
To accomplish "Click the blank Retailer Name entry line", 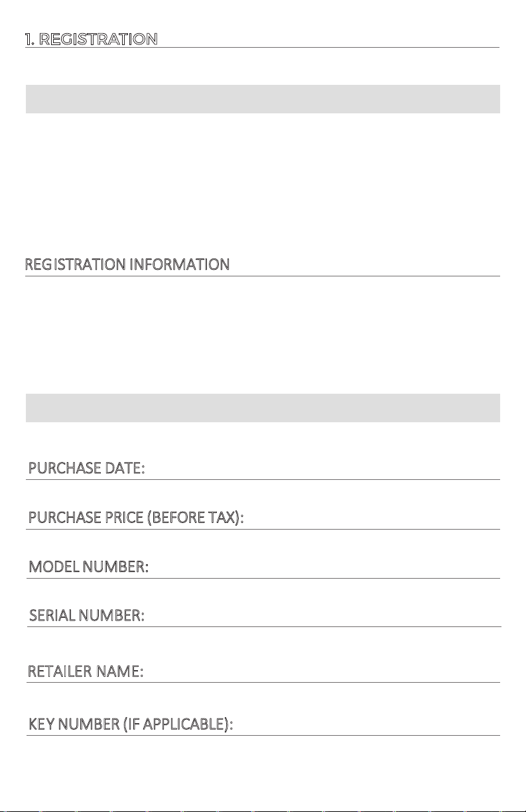I will click(322, 677).
